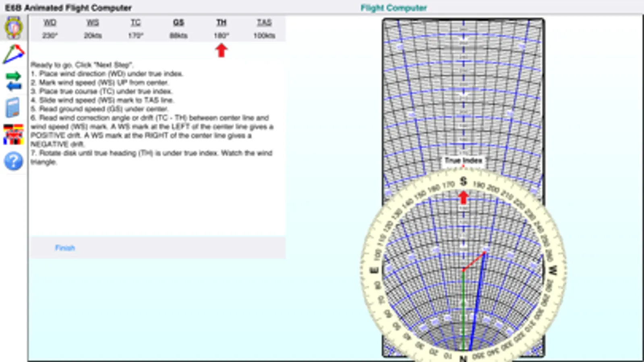Click the red wind vector line
The height and width of the screenshot is (362, 644).
[x=474, y=261]
